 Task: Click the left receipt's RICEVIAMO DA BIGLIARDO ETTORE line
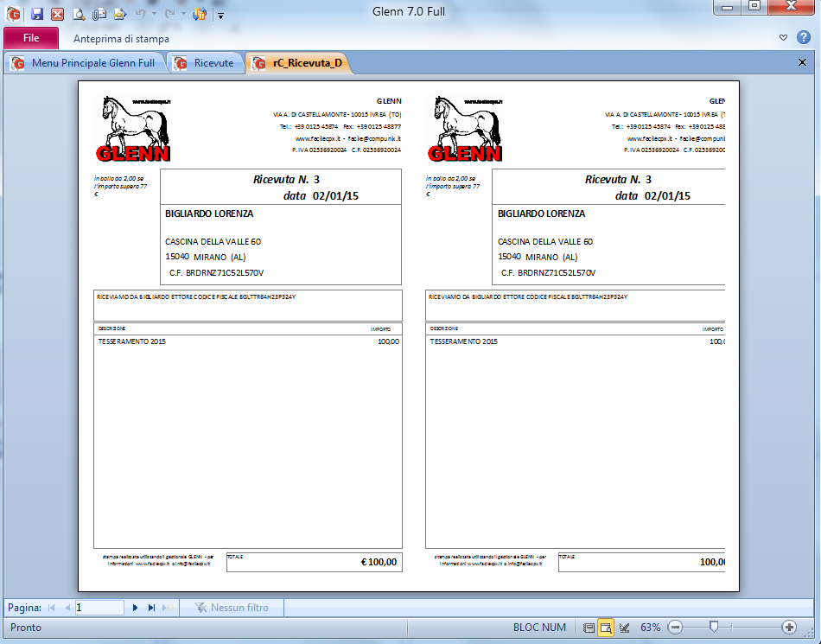[x=196, y=296]
